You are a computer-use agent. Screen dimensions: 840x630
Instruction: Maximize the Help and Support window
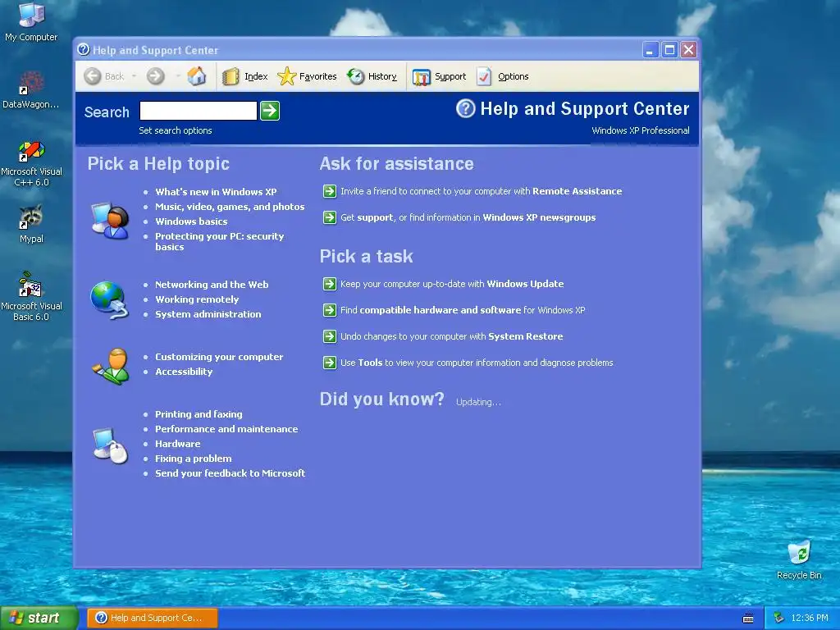click(x=669, y=50)
